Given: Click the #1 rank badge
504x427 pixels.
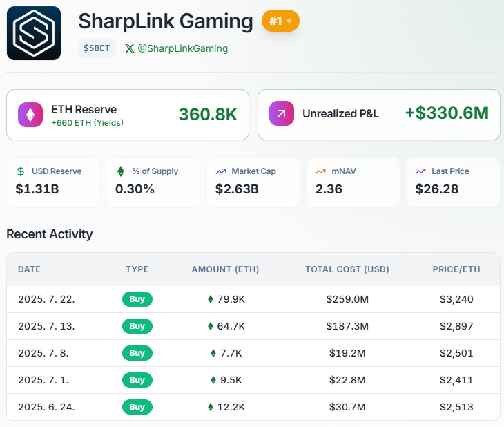Looking at the screenshot, I should pos(280,21).
